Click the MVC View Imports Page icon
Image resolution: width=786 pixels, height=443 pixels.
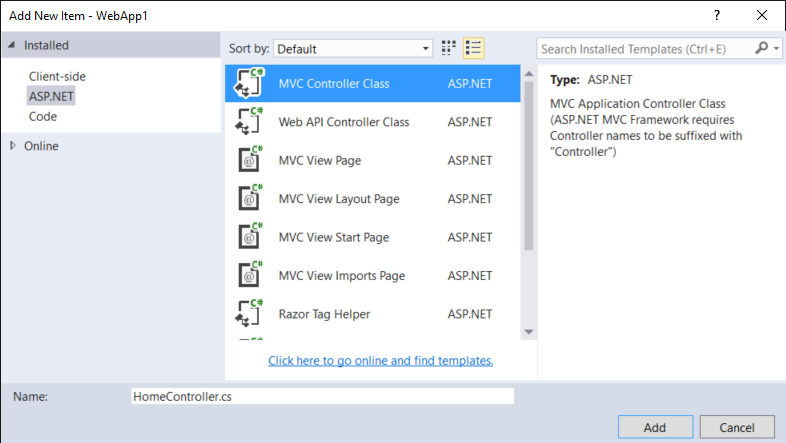pyautogui.click(x=249, y=276)
